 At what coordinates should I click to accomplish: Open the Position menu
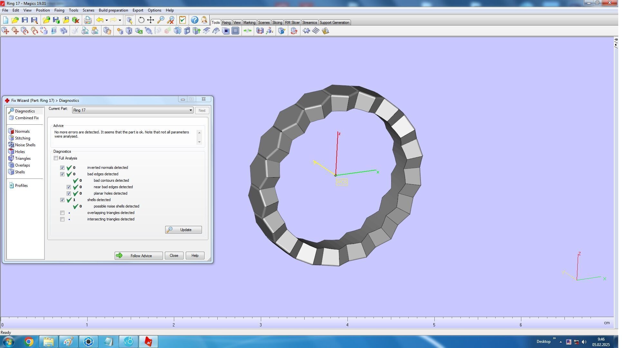point(43,10)
